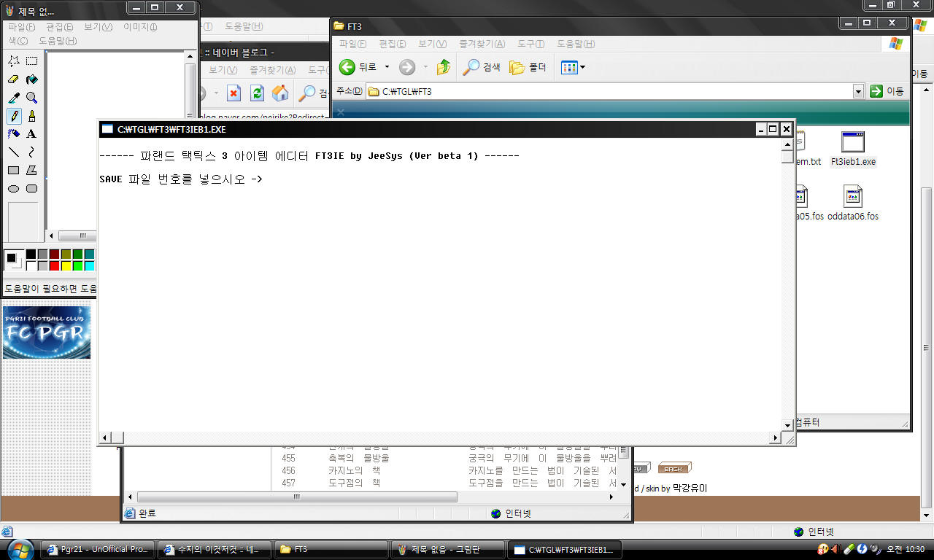The image size is (934, 560).
Task: Switch to 그림판 Paint taskbar button
Action: click(x=448, y=549)
